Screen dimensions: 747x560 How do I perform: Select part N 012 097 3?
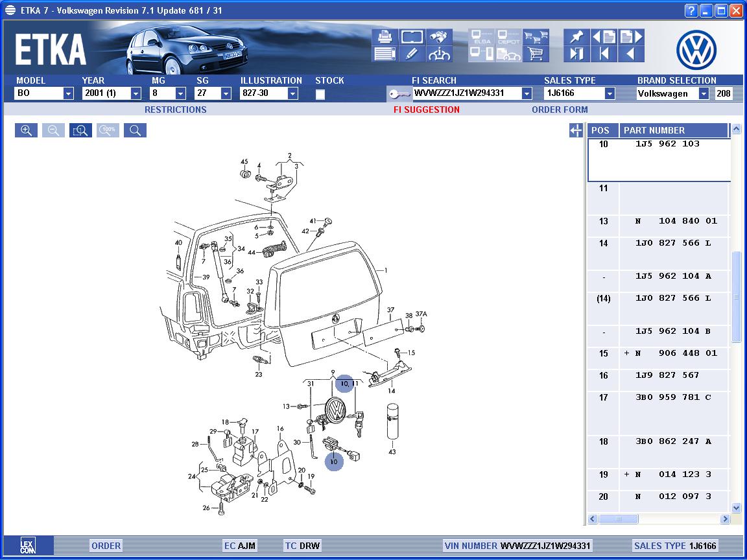click(x=659, y=501)
